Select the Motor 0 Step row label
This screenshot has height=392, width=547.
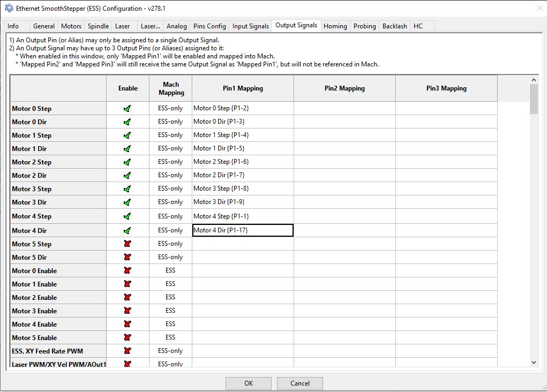(58, 109)
